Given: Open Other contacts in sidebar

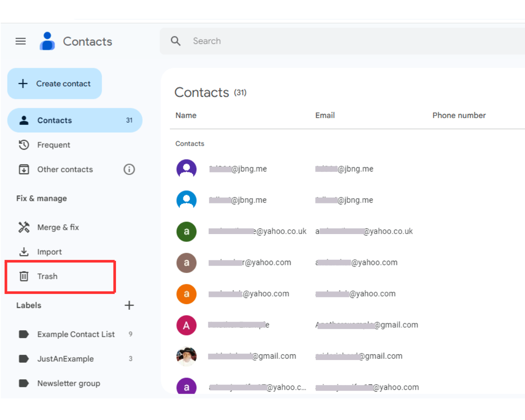Looking at the screenshot, I should pyautogui.click(x=65, y=169).
